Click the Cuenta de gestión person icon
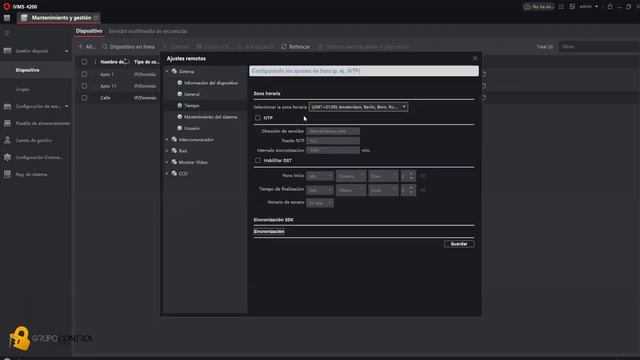Viewport: 640px width, 360px height. pyautogui.click(x=7, y=140)
